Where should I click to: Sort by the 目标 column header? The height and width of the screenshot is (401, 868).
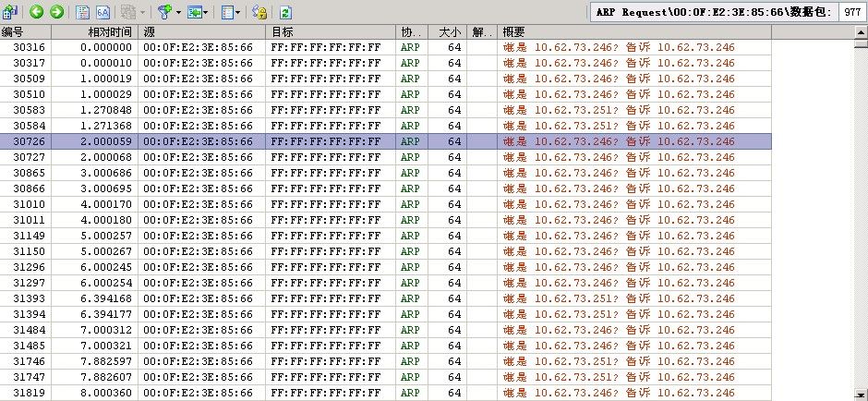click(x=331, y=32)
